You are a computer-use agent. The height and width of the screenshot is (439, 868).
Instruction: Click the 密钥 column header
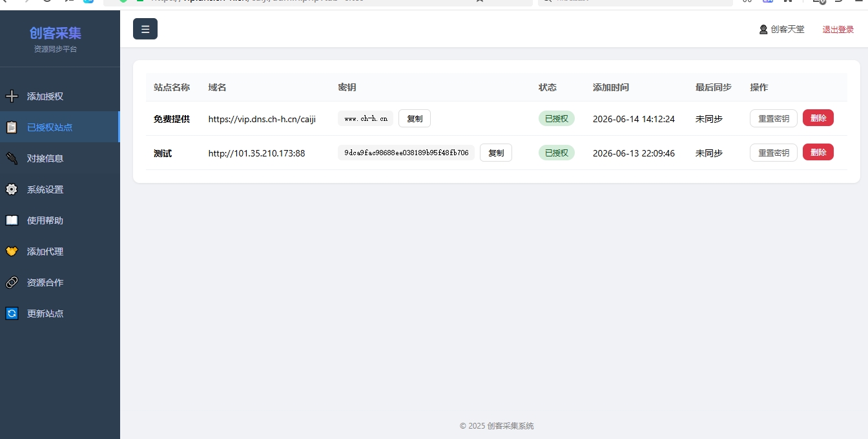click(x=347, y=87)
